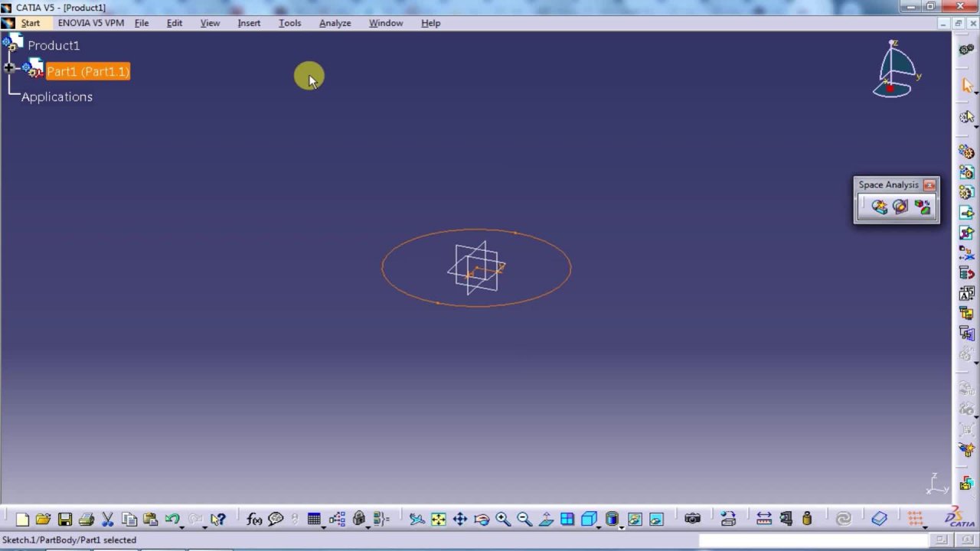Open the Help menu
This screenshot has height=551, width=980.
coord(430,23)
